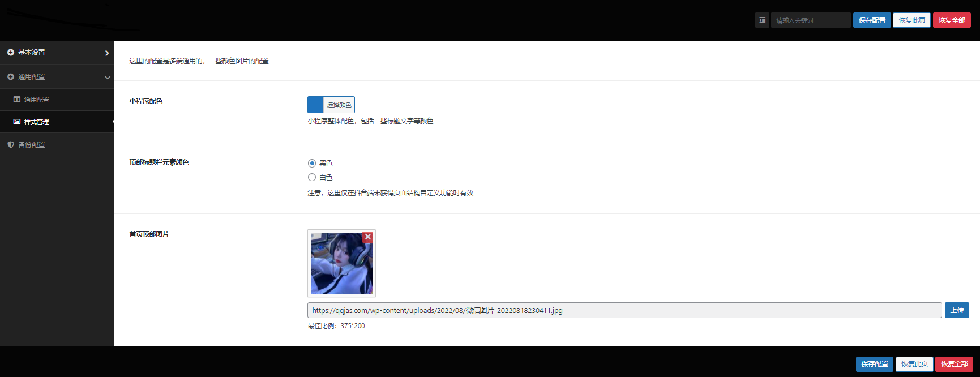Click the columns icon next to 通用配置 submenu

[17, 100]
